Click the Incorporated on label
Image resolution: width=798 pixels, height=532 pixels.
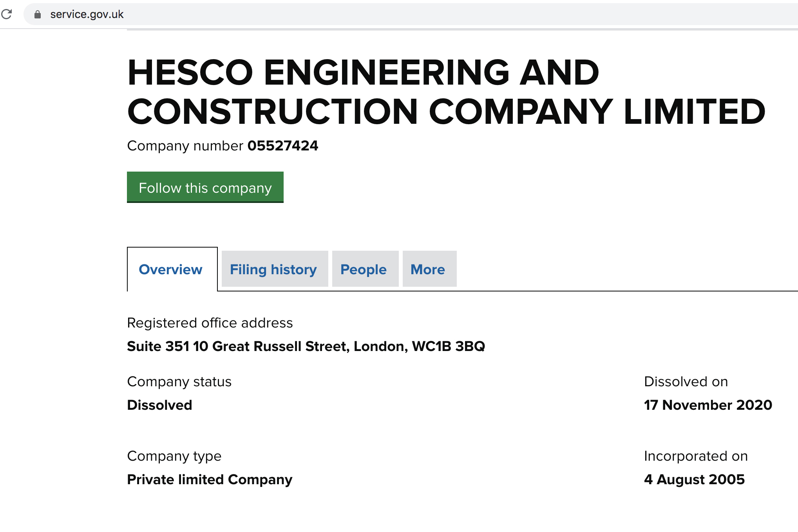coord(696,456)
